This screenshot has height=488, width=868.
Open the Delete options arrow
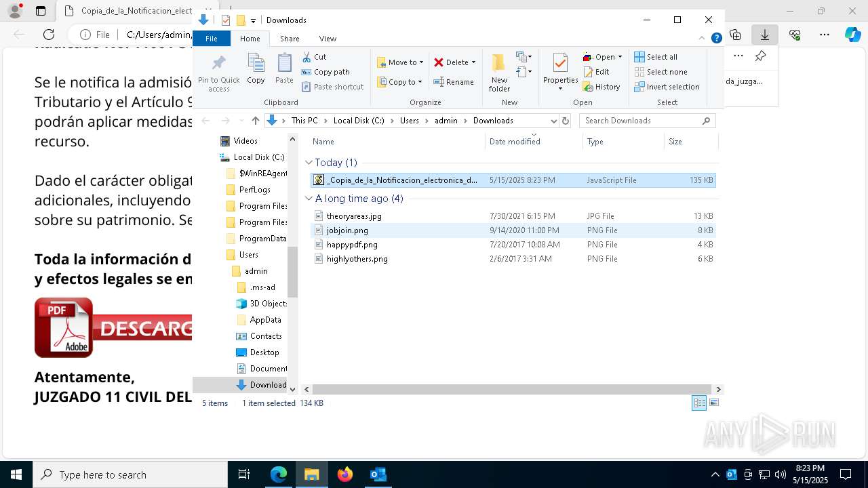473,62
